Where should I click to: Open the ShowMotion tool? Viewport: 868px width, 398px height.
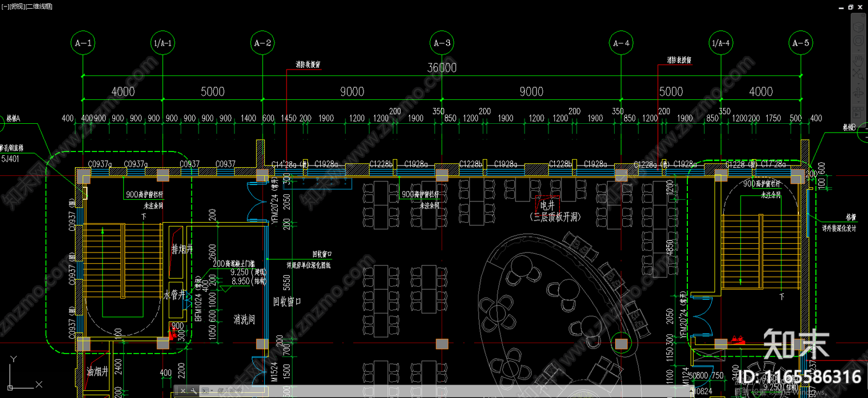click(x=858, y=112)
